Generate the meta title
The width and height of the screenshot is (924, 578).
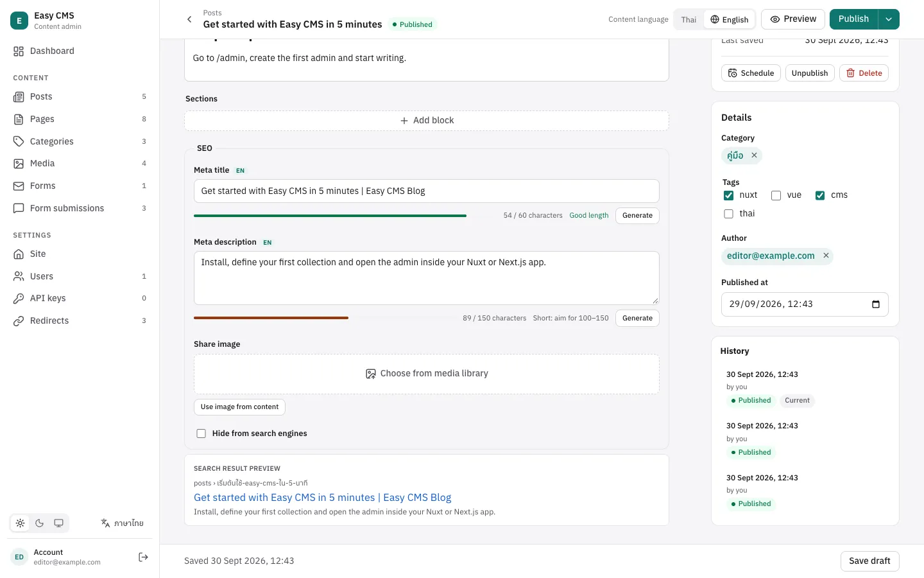click(x=637, y=216)
